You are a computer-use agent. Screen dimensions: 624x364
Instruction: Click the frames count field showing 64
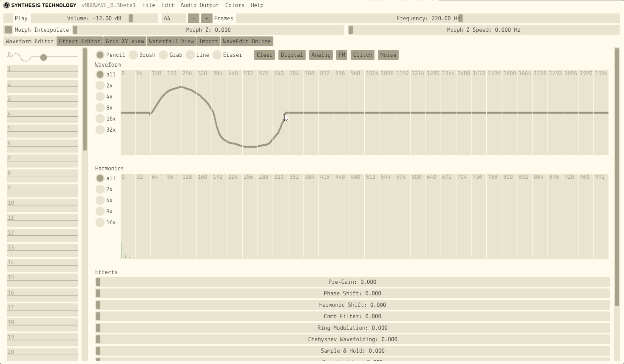173,18
